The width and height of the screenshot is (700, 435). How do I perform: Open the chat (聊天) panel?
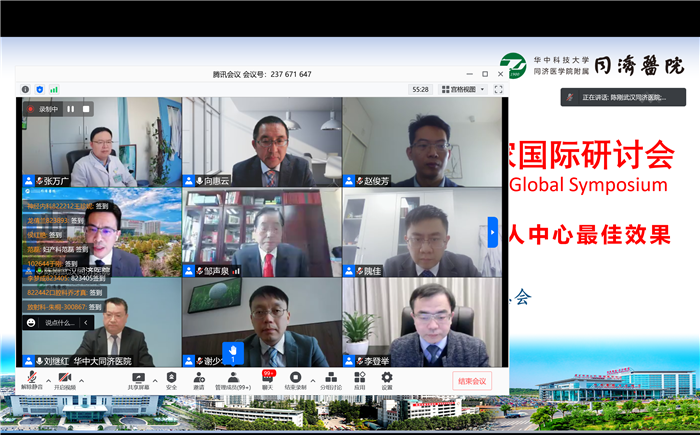click(267, 378)
